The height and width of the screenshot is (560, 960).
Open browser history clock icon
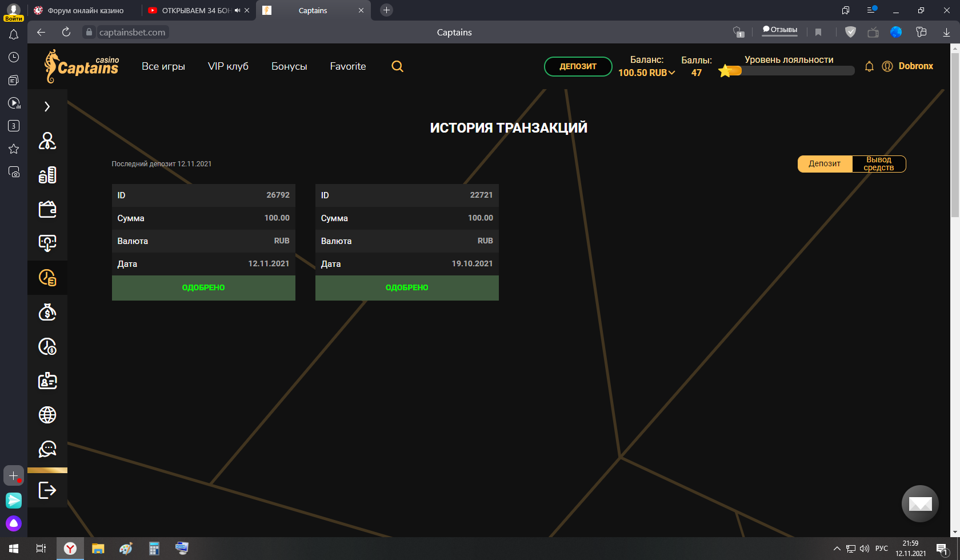(14, 57)
